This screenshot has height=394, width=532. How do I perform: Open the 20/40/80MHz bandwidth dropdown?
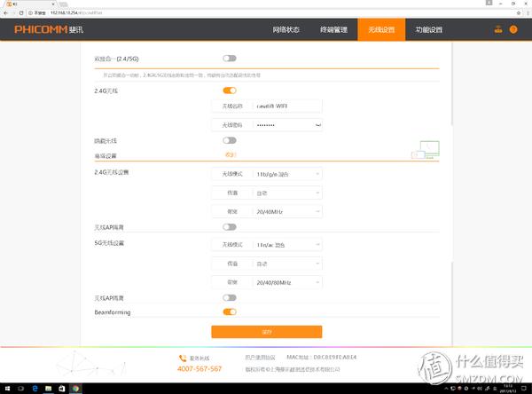[x=267, y=282]
